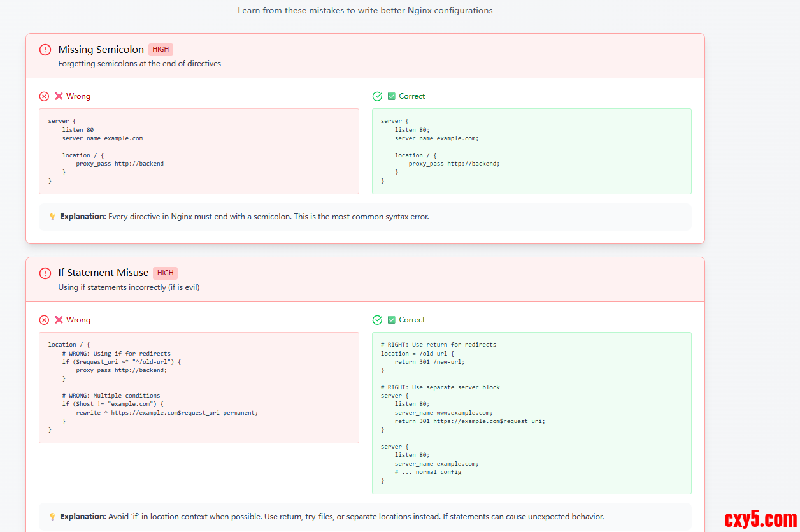Click the green checkbox emoji beside Correct in Missing Semicolon
This screenshot has height=532, width=800.
coord(392,96)
